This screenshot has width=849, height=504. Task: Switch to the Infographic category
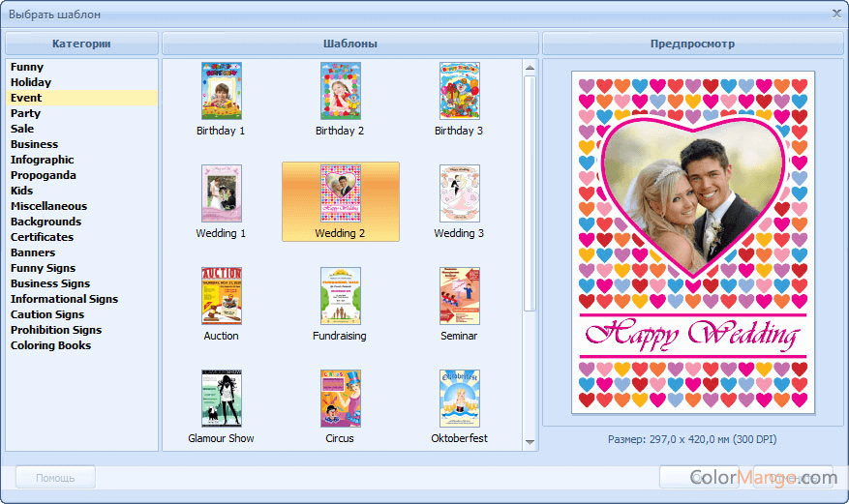click(x=43, y=160)
